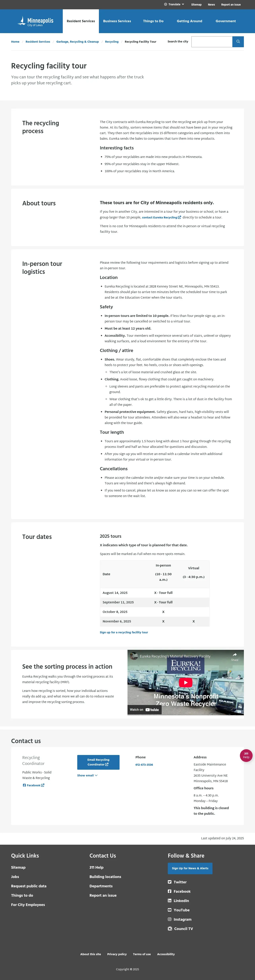Viewport: 255px width, 980px height.
Task: Open the Resident Services menu tab
Action: click(x=81, y=21)
